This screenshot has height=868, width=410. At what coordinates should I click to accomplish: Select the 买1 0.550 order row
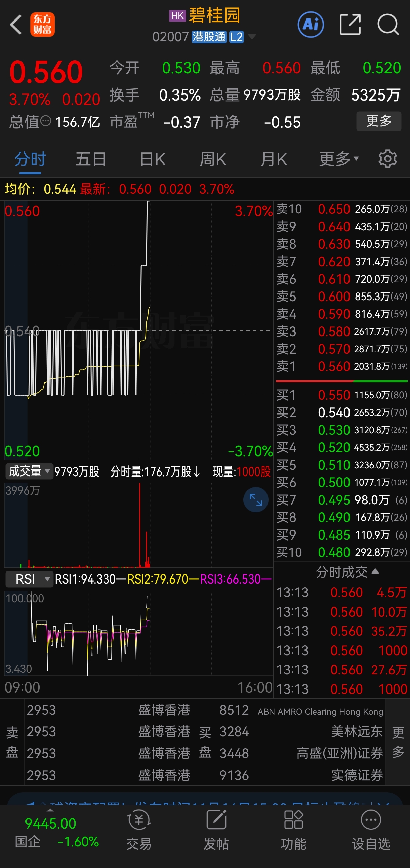pos(341,395)
